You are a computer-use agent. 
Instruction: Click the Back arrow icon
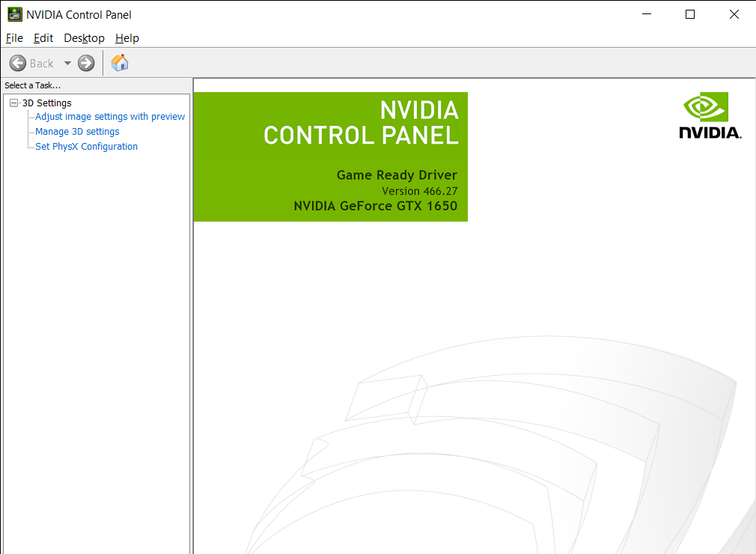(x=18, y=63)
